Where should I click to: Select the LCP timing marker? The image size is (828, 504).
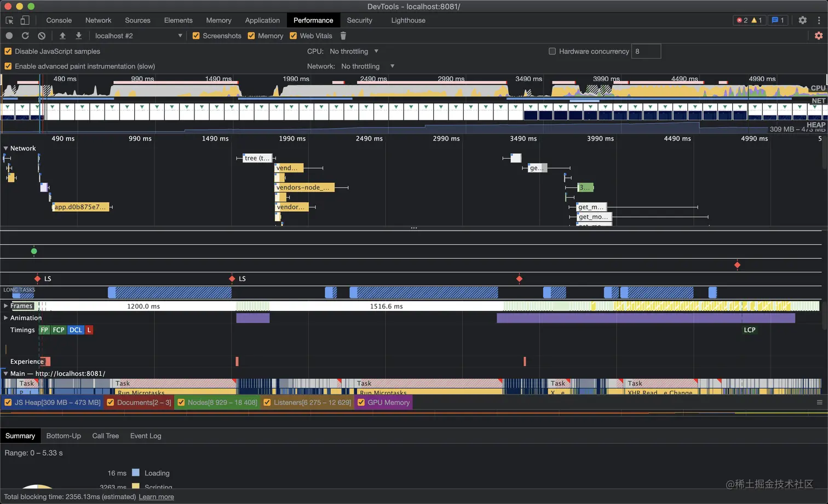(x=750, y=330)
